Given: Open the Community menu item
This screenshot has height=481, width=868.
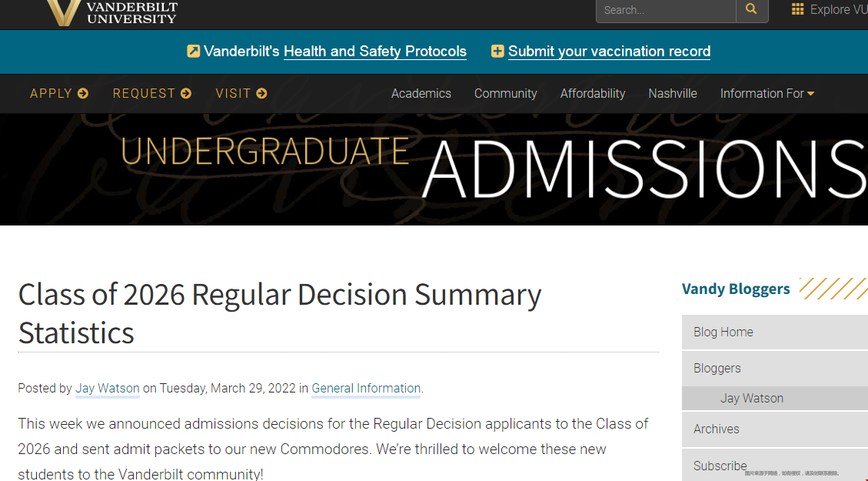Looking at the screenshot, I should 505,93.
